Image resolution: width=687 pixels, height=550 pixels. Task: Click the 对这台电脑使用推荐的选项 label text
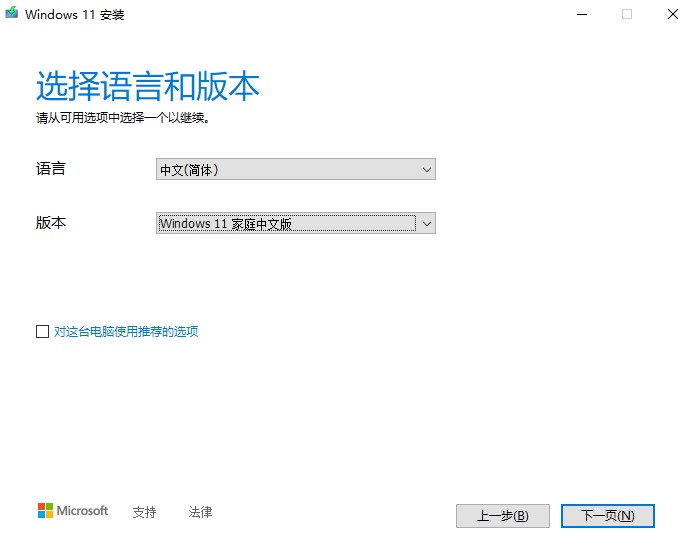point(126,331)
